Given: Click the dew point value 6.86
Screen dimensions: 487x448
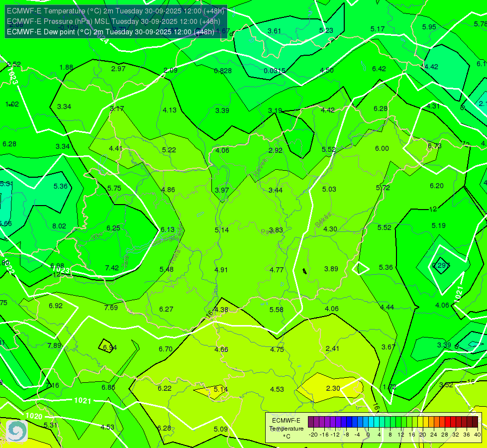Looking at the screenshot, I should pos(108,387).
